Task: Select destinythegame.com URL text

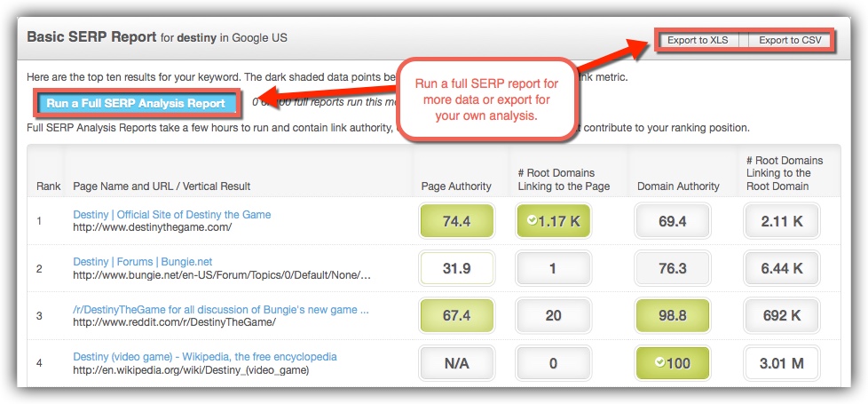Action: point(153,227)
